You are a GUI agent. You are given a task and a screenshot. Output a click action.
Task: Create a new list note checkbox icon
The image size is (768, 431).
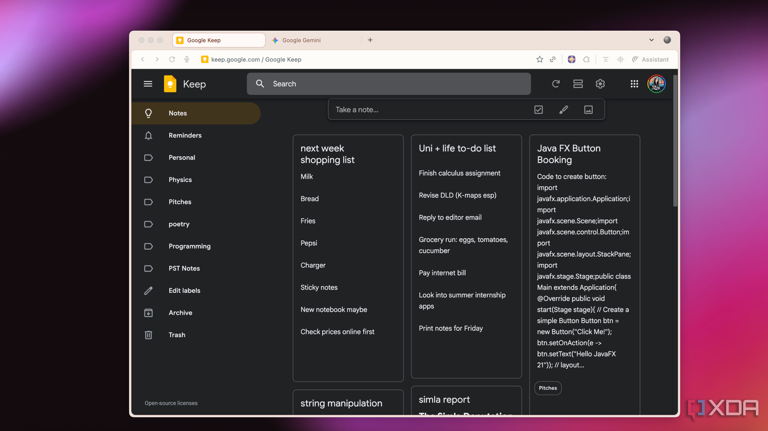click(x=538, y=110)
